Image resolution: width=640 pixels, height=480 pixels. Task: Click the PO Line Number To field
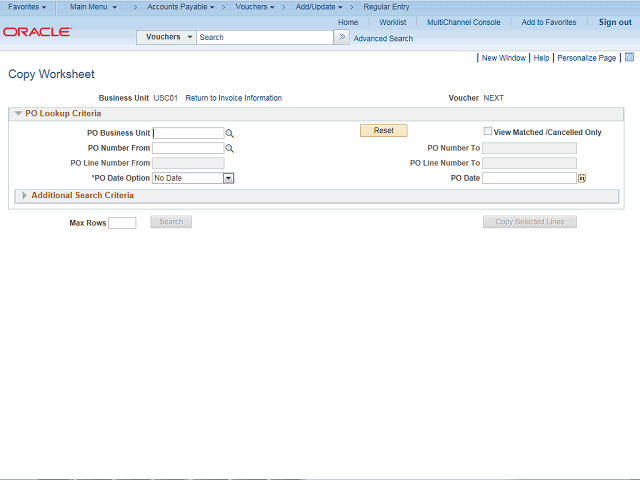click(529, 163)
